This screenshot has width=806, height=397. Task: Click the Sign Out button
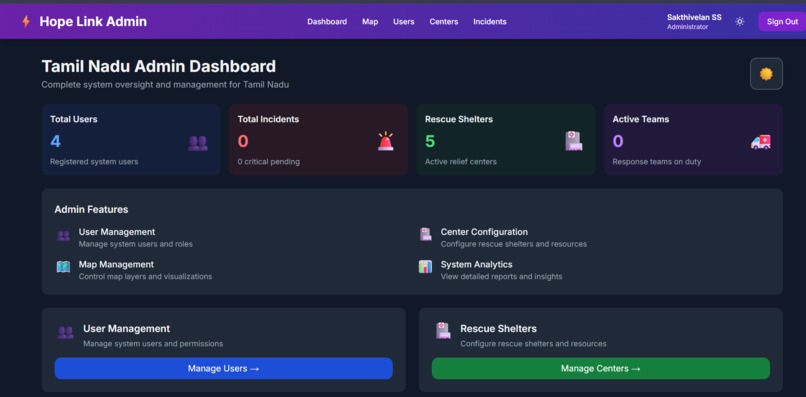click(x=782, y=22)
